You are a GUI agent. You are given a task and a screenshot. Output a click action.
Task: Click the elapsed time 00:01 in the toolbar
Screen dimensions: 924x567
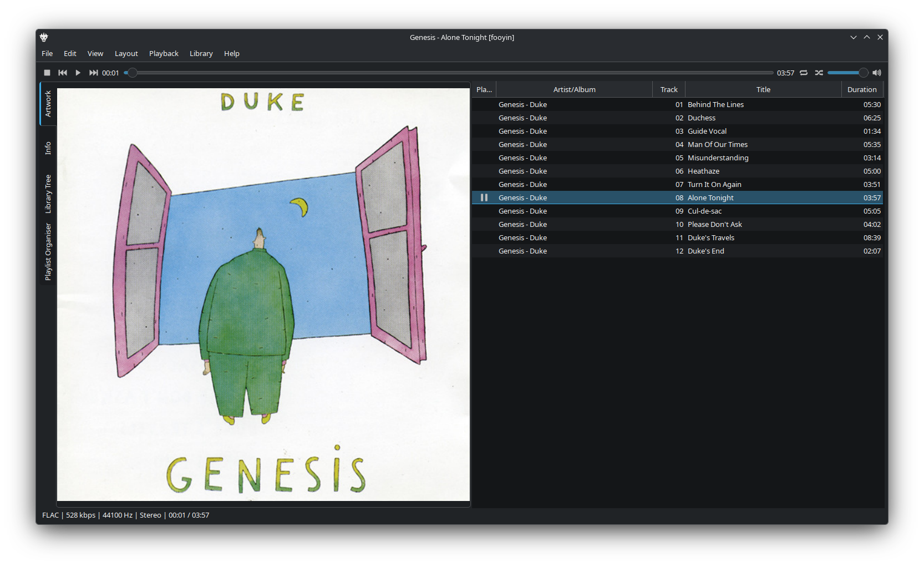110,73
